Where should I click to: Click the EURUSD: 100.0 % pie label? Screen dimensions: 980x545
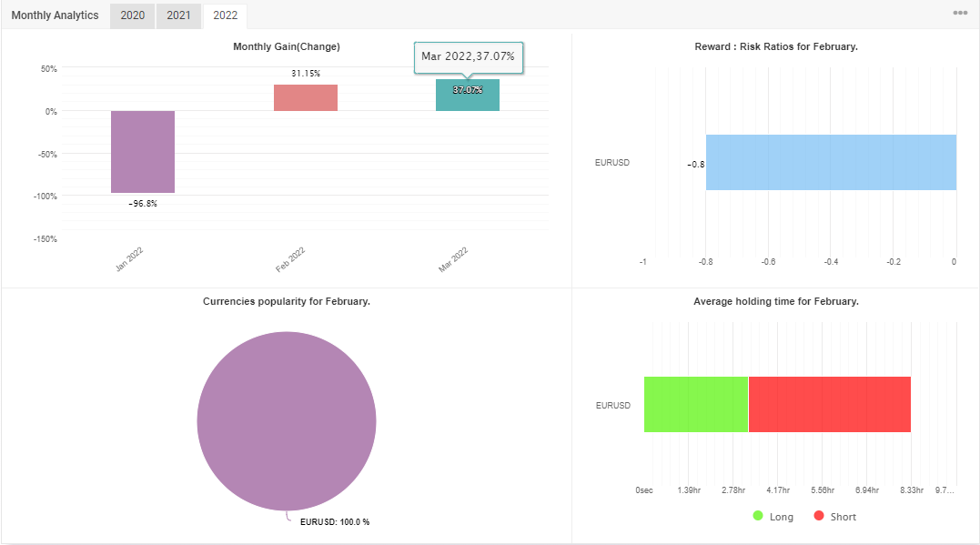(x=335, y=522)
